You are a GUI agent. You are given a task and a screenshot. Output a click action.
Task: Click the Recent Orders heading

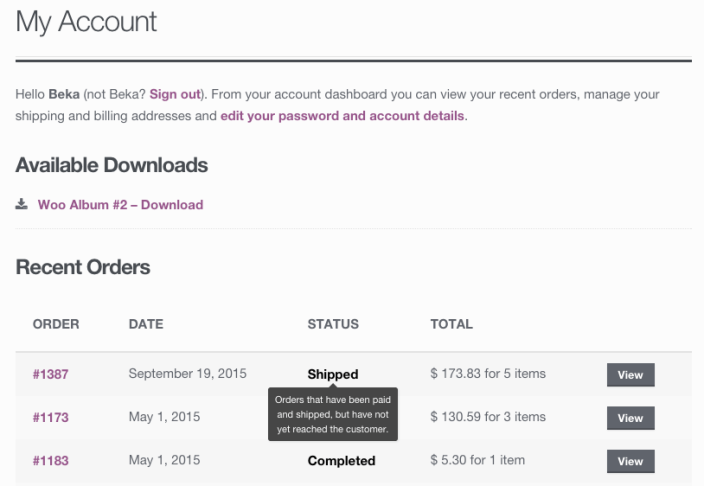[83, 267]
